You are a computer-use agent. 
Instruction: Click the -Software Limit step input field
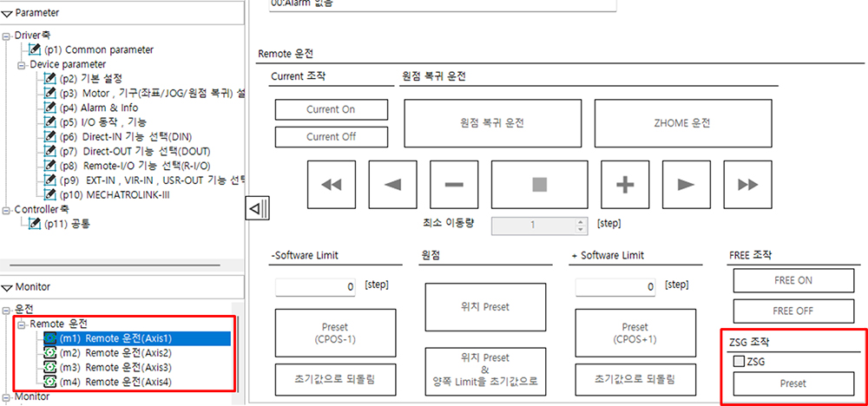[317, 287]
